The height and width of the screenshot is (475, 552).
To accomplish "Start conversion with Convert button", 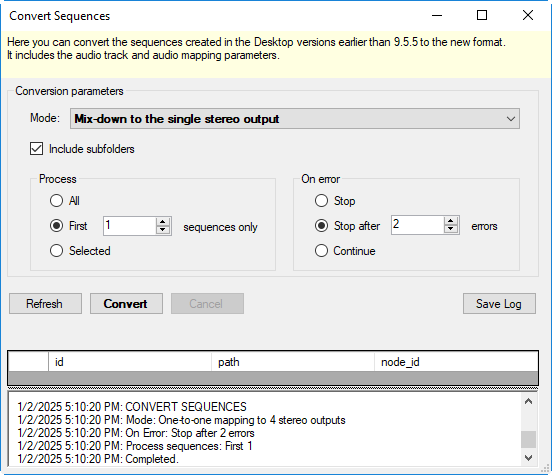I will (x=126, y=304).
